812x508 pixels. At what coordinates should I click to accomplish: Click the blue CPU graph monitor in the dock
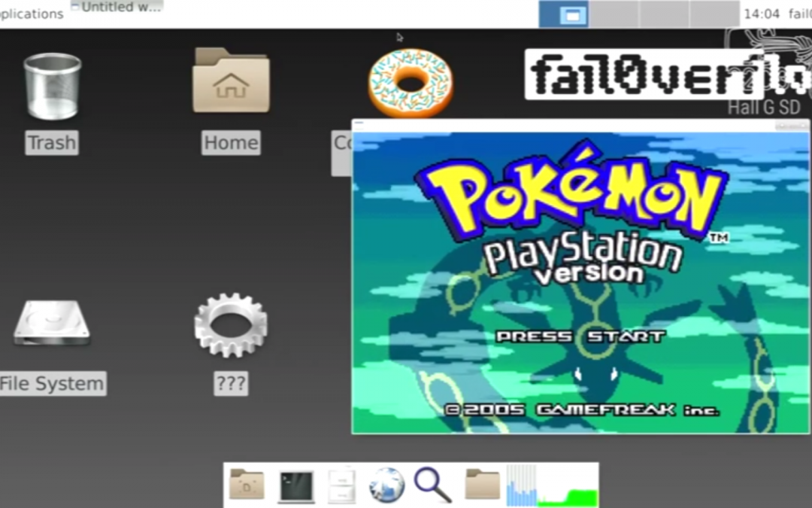pos(521,485)
